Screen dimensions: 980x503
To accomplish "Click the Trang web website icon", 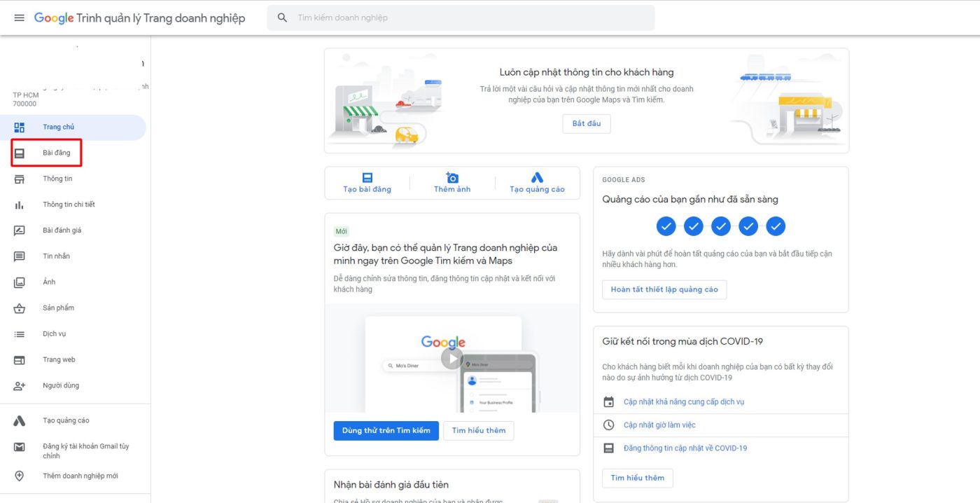I will (20, 359).
